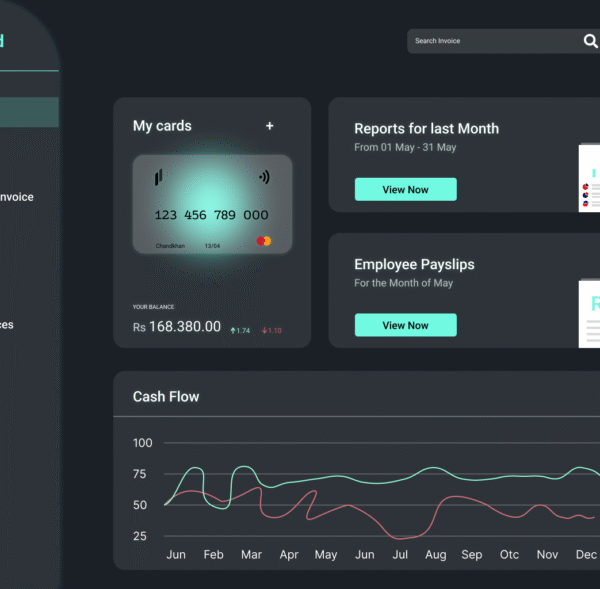Screen dimensions: 600x589
Task: Click the card number 123 456 789 000
Action: [x=211, y=215]
